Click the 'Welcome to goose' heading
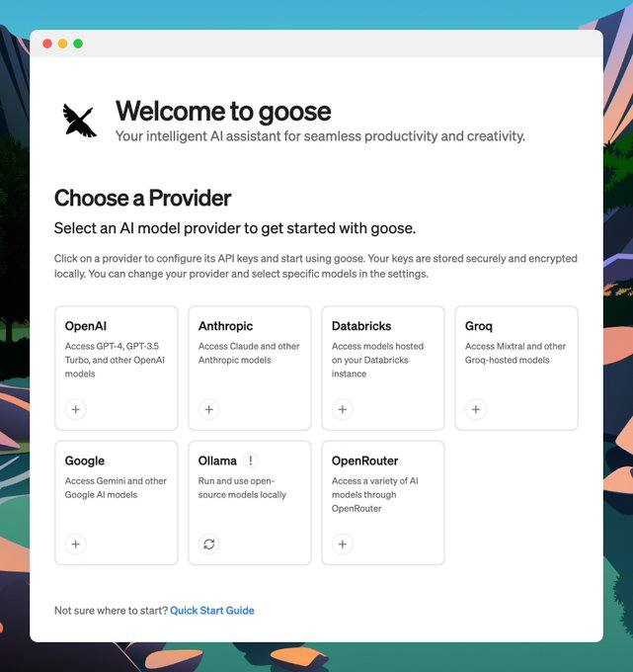This screenshot has height=672, width=633. point(223,112)
